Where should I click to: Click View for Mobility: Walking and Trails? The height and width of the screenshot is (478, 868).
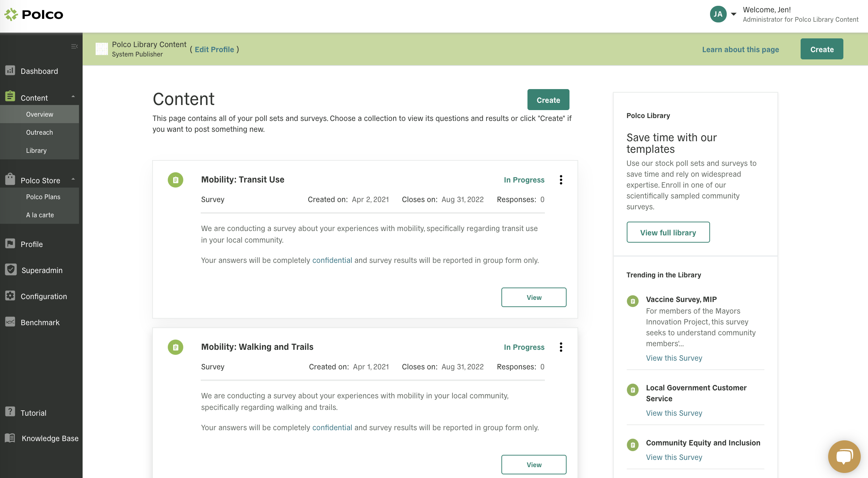(534, 465)
